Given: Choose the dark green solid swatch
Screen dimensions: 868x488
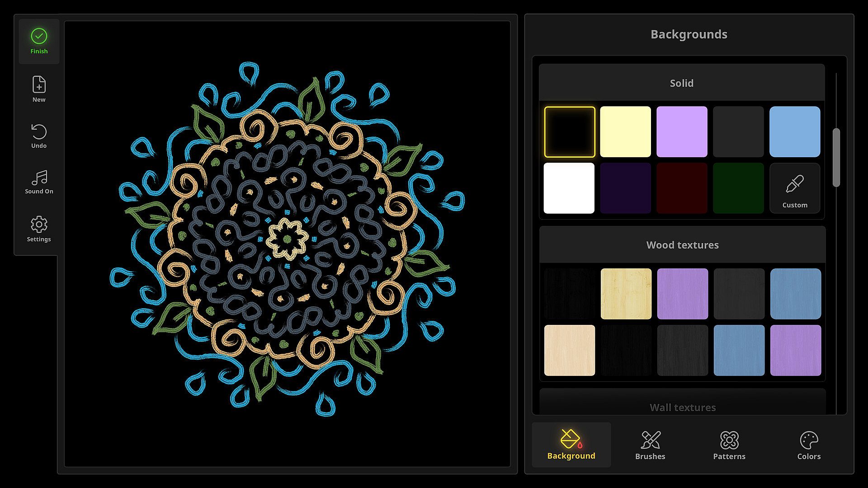Looking at the screenshot, I should [738, 188].
